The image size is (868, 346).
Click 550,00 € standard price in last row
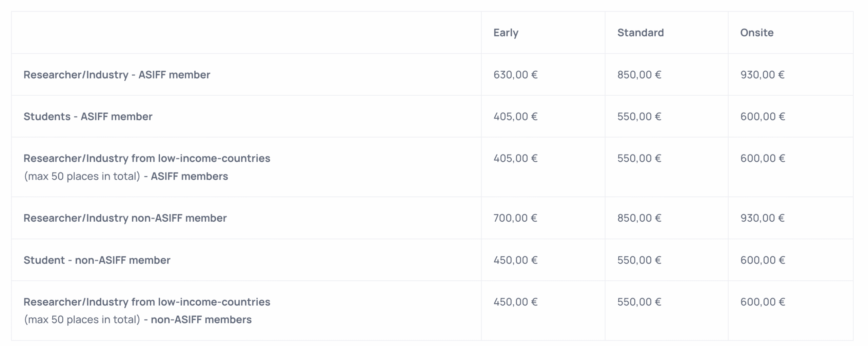click(x=639, y=302)
